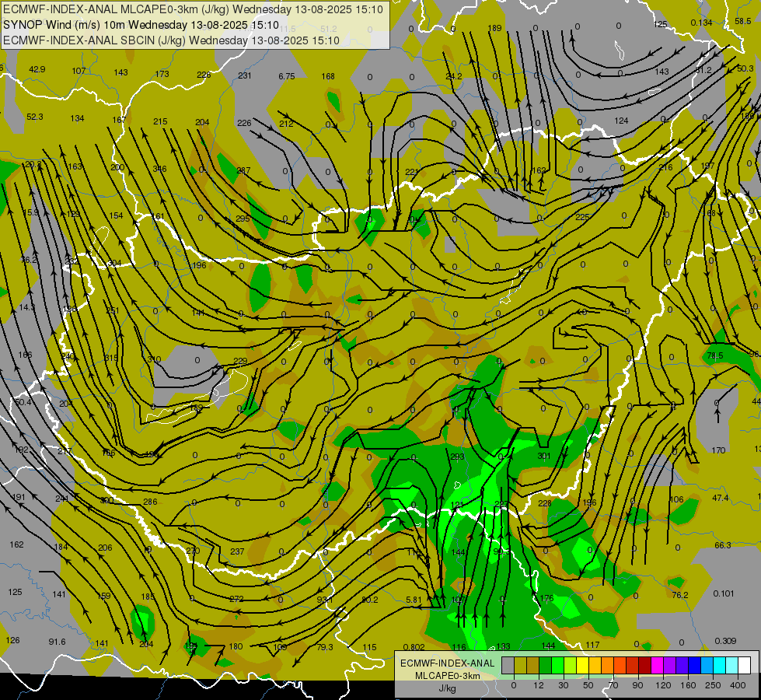761x700 pixels.
Task: Click the map value 47.4
Action: [x=721, y=498]
